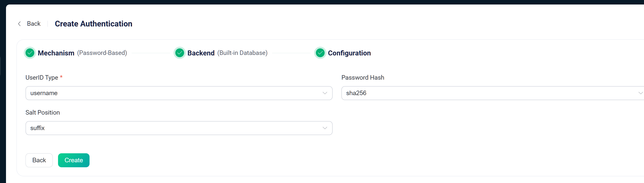Go to the Mechanism step label
The height and width of the screenshot is (183, 644).
pos(56,53)
